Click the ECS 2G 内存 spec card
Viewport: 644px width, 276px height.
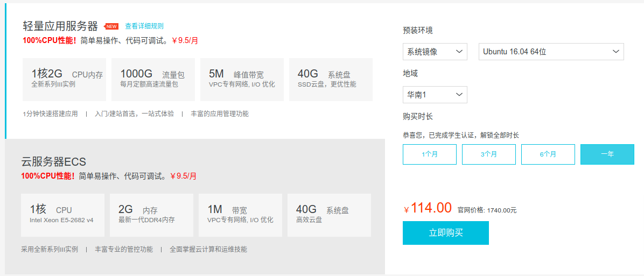tap(151, 215)
